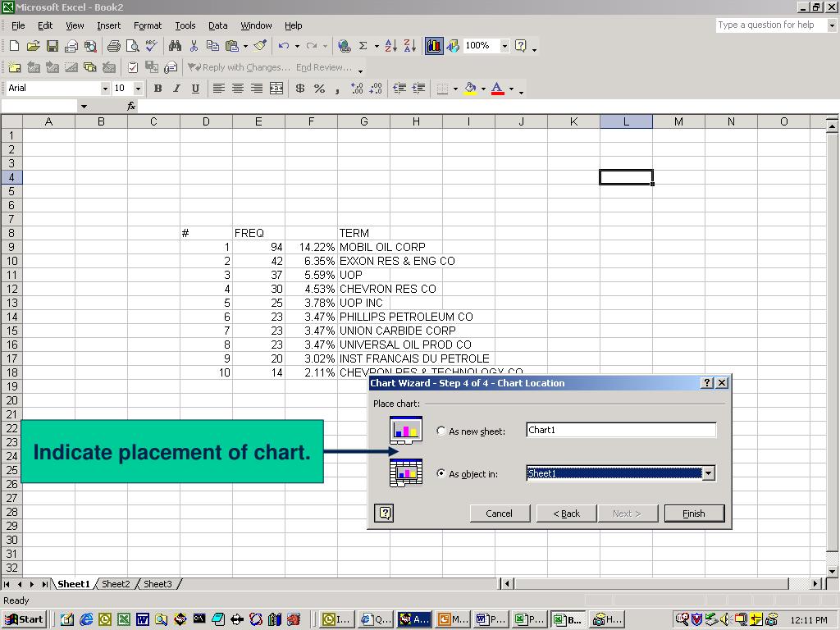Expand the Name Box dropdown arrow

point(84,106)
